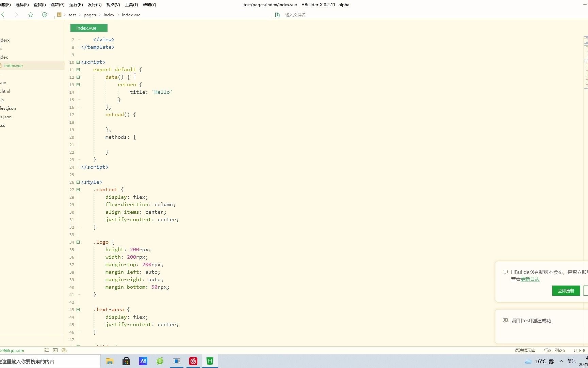This screenshot has height=368, width=588.
Task: Open the 更新日志 link
Action: [x=530, y=279]
